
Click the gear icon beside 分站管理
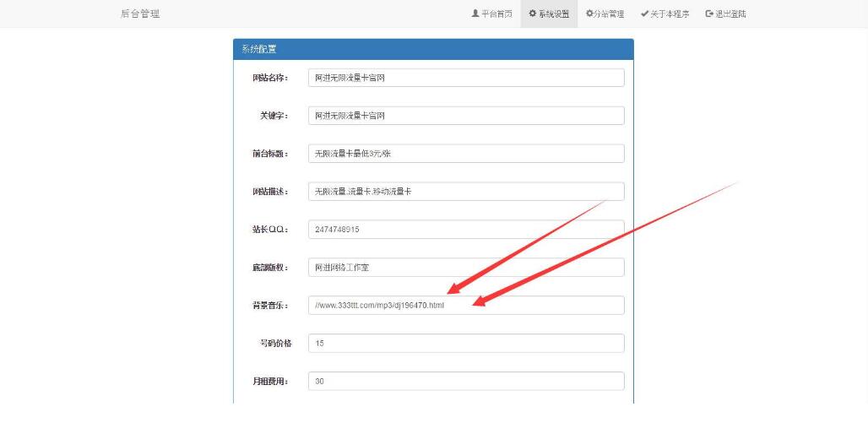click(x=589, y=14)
